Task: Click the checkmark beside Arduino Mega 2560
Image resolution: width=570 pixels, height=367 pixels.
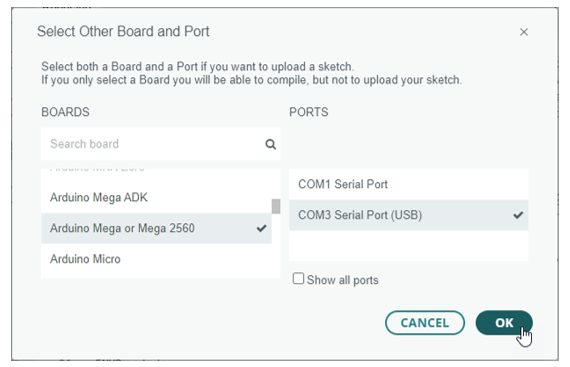Action: (x=261, y=228)
